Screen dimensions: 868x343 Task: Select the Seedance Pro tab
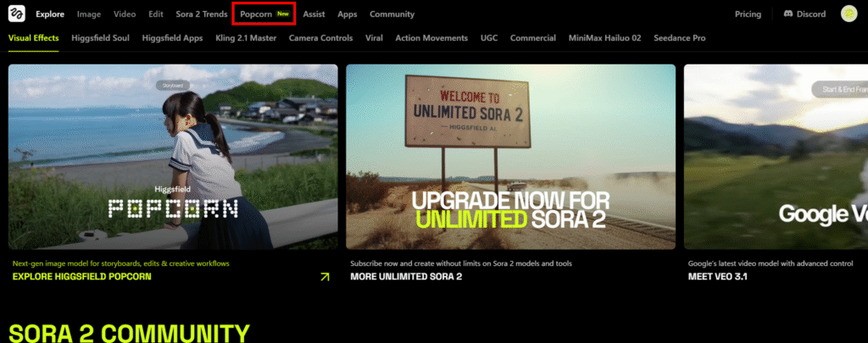coord(679,38)
